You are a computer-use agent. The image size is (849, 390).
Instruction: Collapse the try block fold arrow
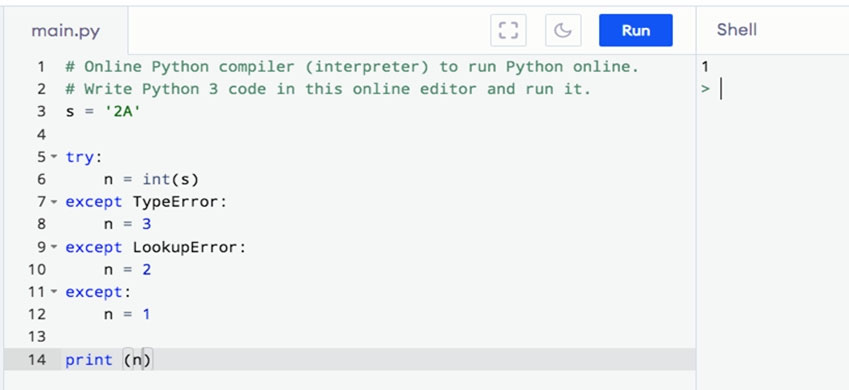click(54, 157)
